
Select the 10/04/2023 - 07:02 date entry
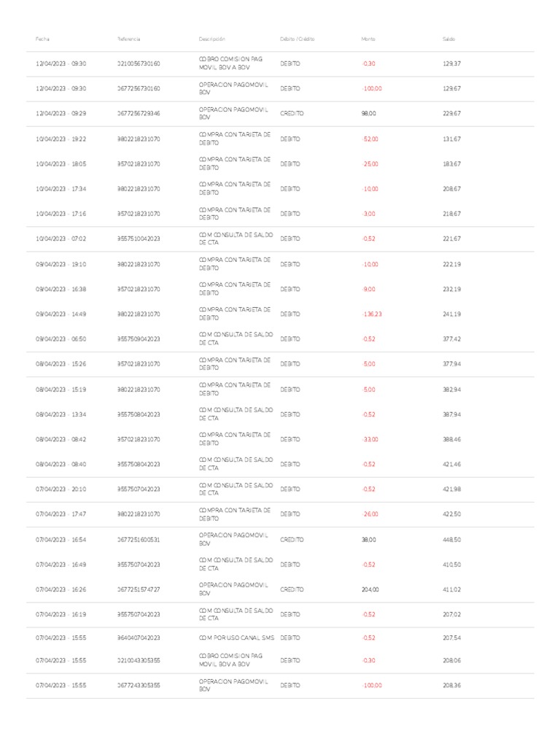pos(61,239)
